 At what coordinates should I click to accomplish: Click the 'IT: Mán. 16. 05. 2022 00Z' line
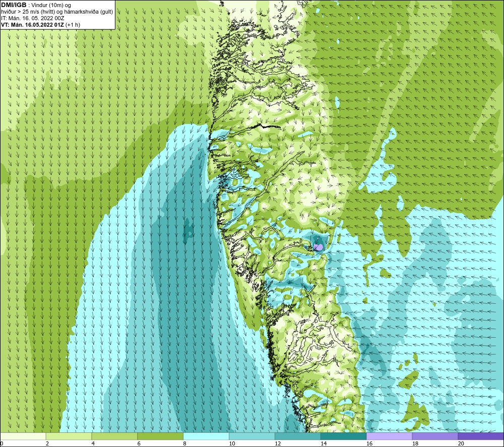point(32,18)
